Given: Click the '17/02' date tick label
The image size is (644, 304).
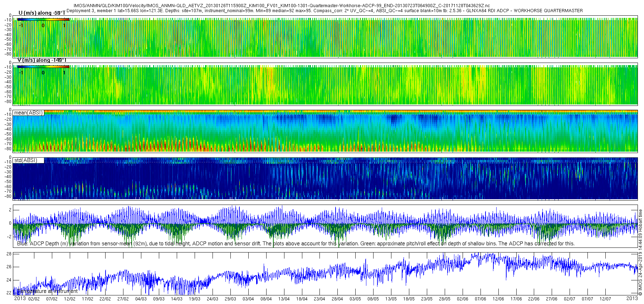Looking at the screenshot, I should 88,299.
